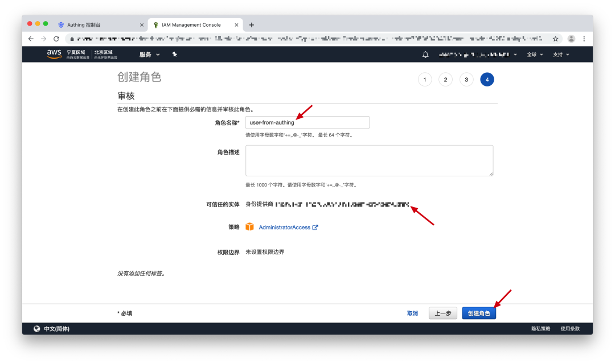Image resolution: width=615 pixels, height=364 pixels.
Task: Open a new browser tab
Action: coord(252,25)
